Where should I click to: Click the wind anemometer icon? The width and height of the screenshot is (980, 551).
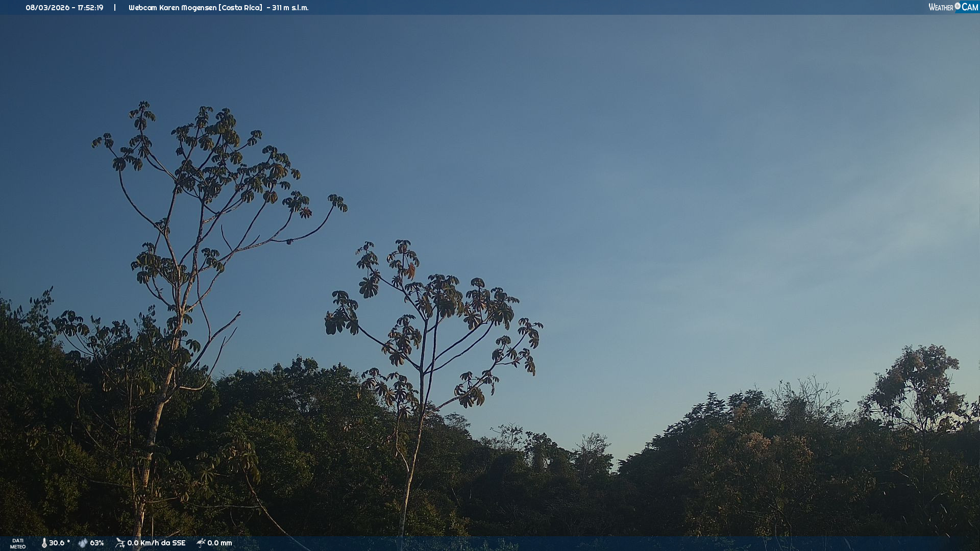[x=120, y=543]
